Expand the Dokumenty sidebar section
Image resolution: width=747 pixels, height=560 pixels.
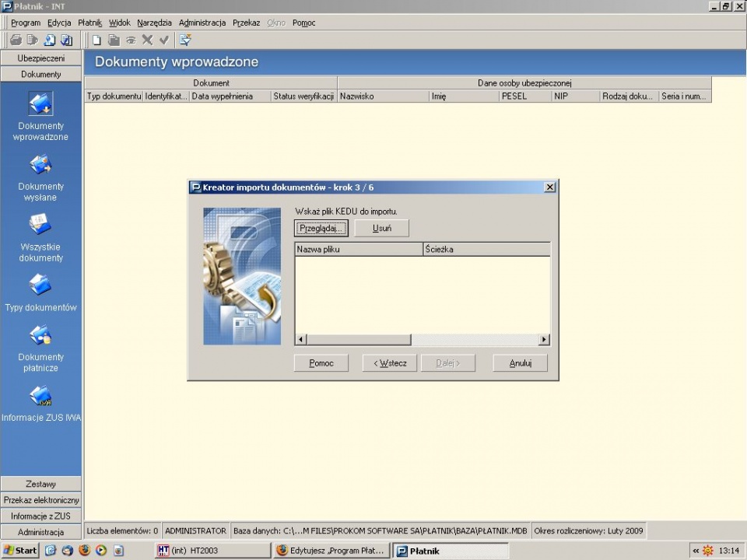(41, 75)
